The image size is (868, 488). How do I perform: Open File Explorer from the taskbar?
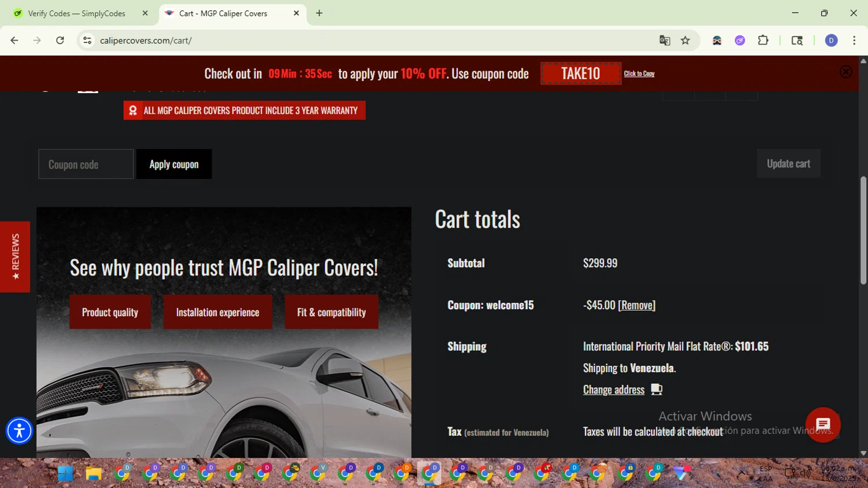pos(94,474)
